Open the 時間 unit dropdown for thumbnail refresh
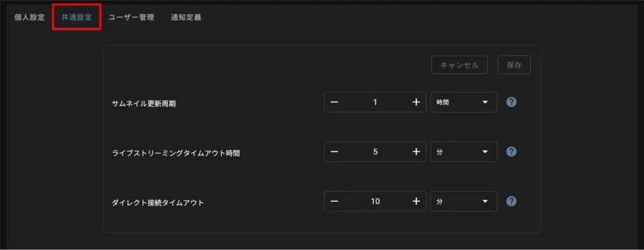 pos(464,102)
